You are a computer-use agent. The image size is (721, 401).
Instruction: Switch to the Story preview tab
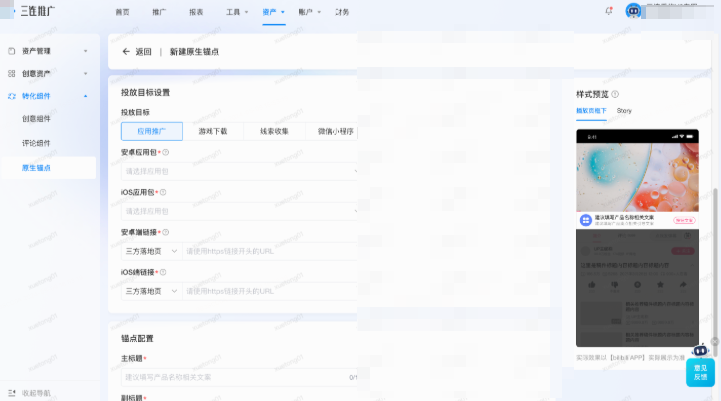point(624,111)
